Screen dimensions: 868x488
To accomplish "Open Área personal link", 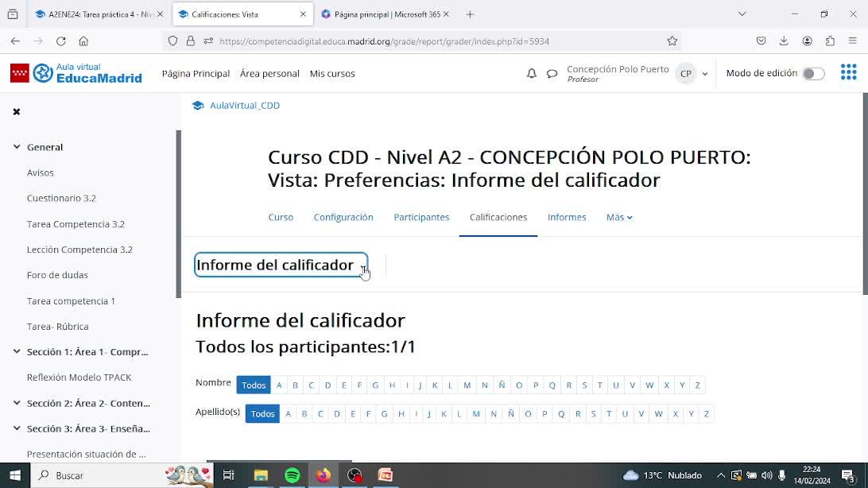I will (x=269, y=74).
